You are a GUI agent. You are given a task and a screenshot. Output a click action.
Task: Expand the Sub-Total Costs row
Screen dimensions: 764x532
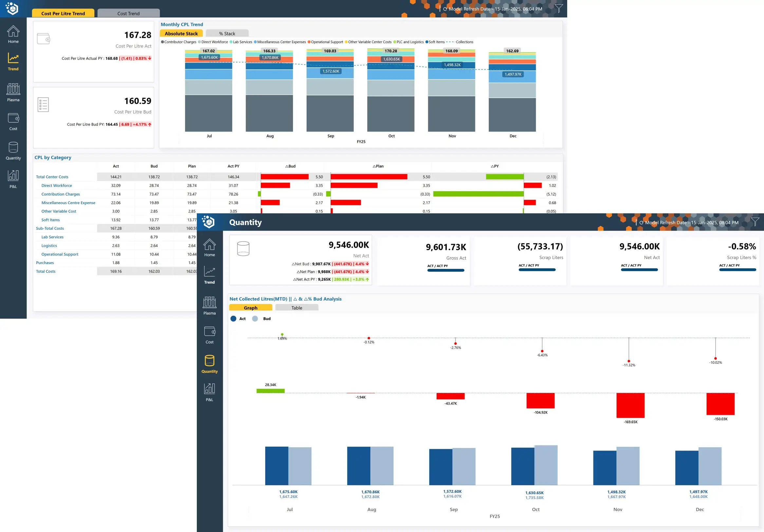click(x=49, y=228)
